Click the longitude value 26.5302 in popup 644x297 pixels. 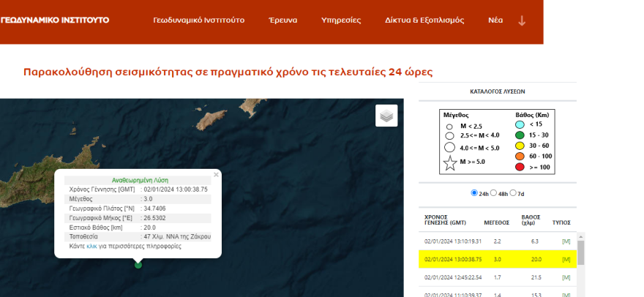click(155, 218)
